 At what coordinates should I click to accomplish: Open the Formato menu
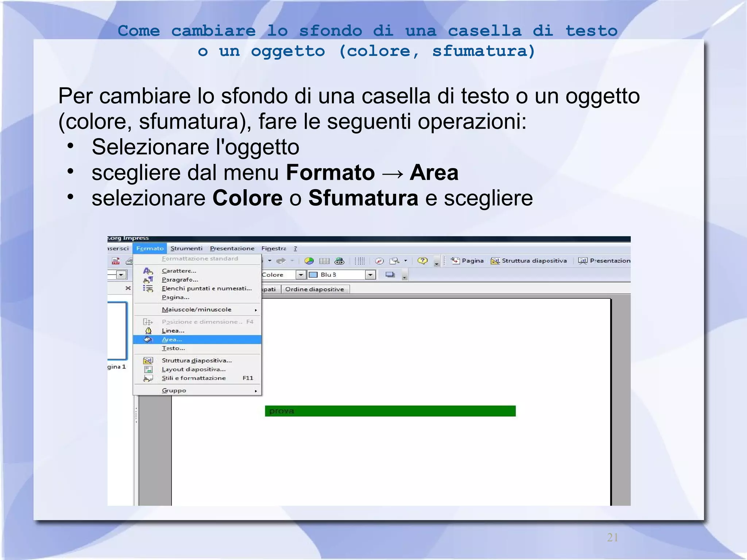[x=150, y=248]
